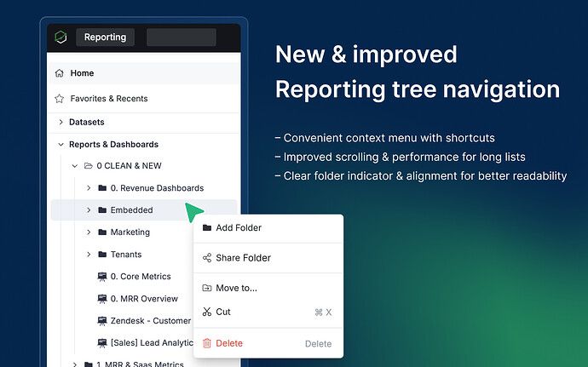
Task: Expand the Tenants folder chevron
Action: click(x=89, y=255)
